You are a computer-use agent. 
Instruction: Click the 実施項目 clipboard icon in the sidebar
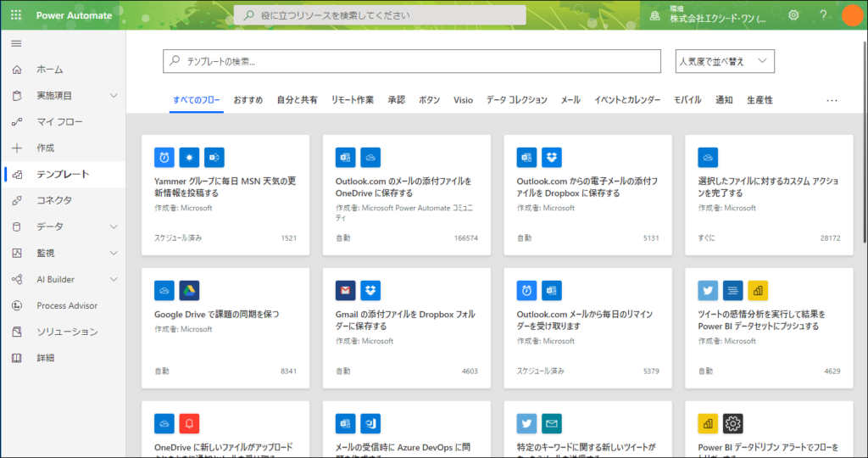click(x=17, y=96)
